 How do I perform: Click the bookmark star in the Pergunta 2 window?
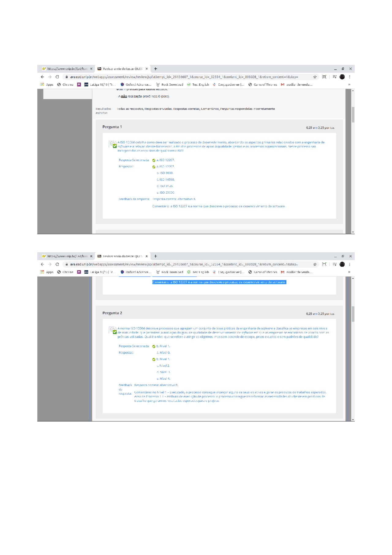point(315,264)
